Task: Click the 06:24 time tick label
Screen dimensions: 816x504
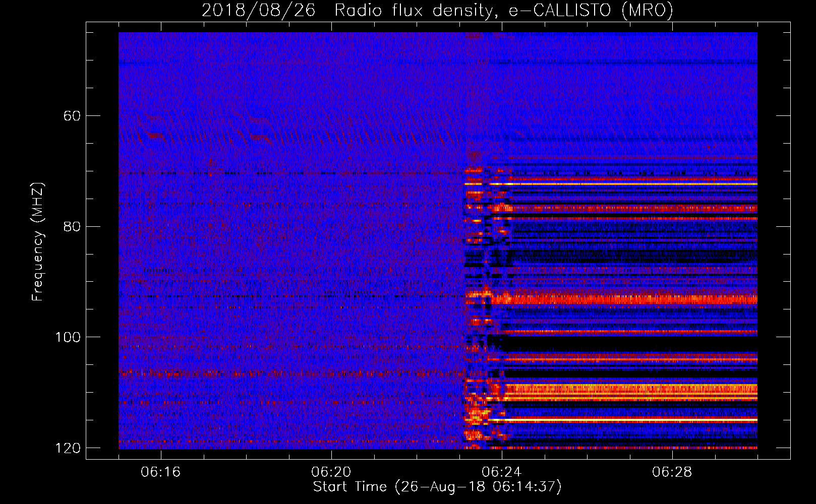Action: pos(502,472)
